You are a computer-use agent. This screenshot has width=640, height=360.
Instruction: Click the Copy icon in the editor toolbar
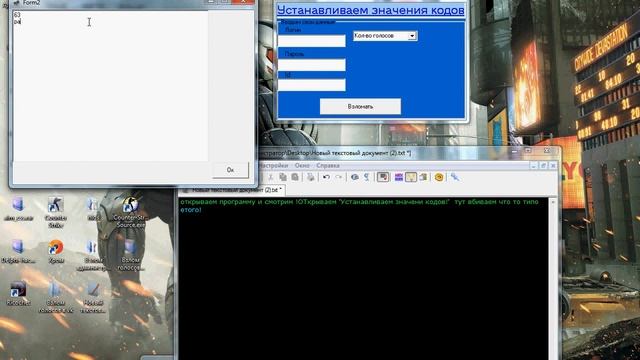282,177
